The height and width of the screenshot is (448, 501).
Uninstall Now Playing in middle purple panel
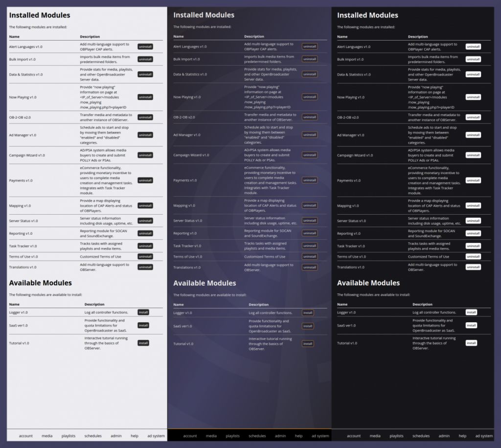click(309, 97)
